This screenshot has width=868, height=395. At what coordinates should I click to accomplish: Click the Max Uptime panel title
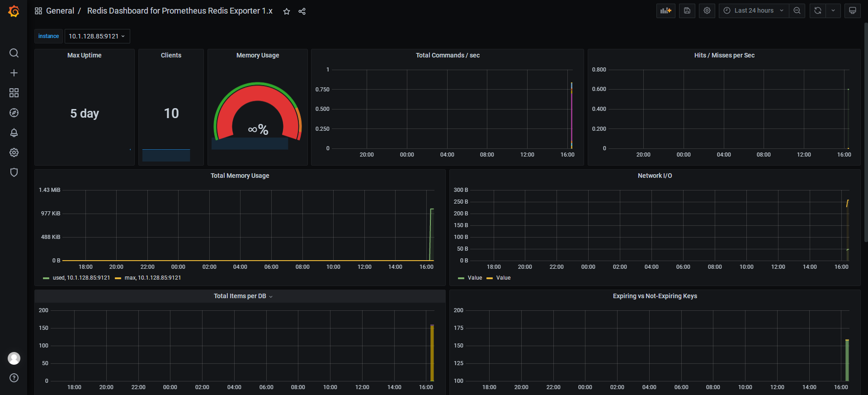tap(85, 55)
